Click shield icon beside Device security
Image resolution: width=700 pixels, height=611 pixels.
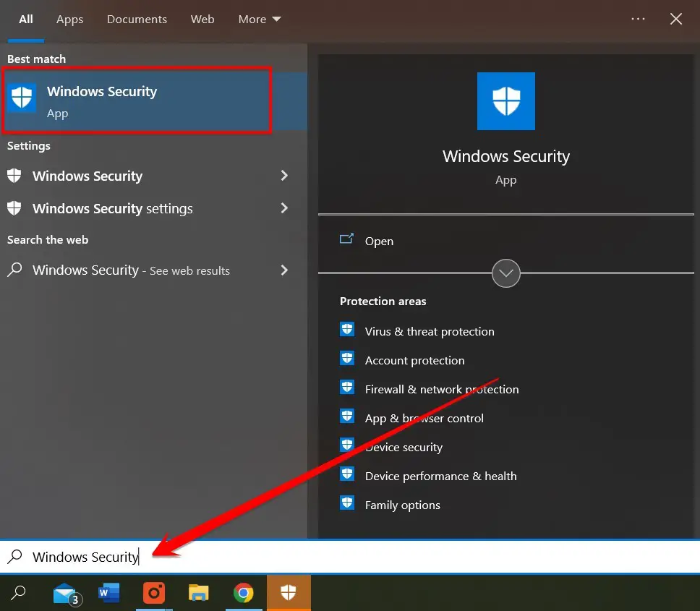point(347,445)
